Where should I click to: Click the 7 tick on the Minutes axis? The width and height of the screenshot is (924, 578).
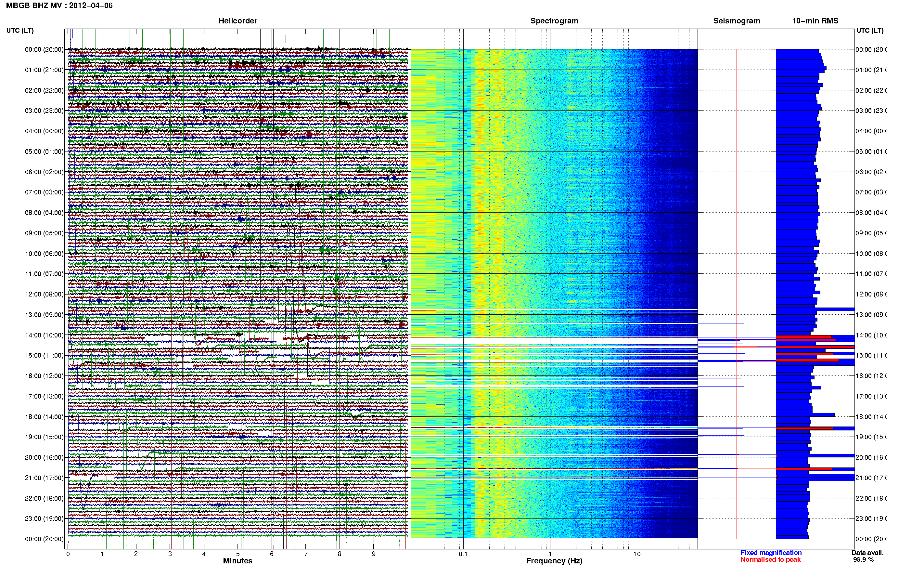click(x=306, y=554)
